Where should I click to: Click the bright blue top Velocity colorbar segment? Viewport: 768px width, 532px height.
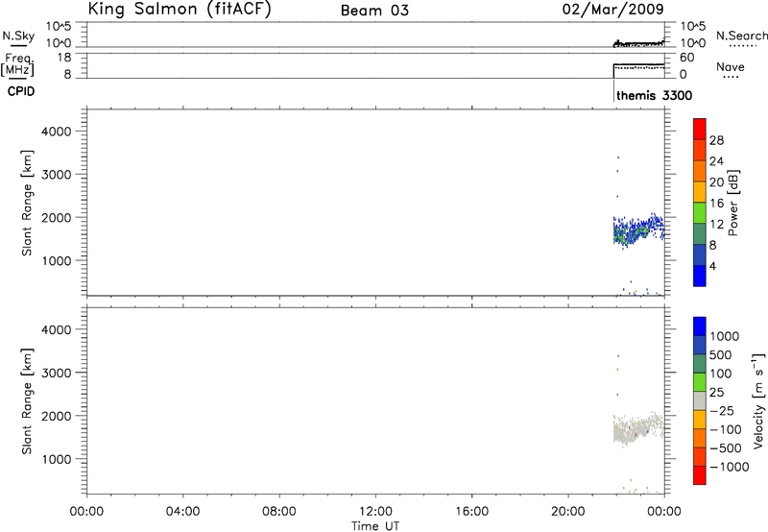[x=700, y=326]
